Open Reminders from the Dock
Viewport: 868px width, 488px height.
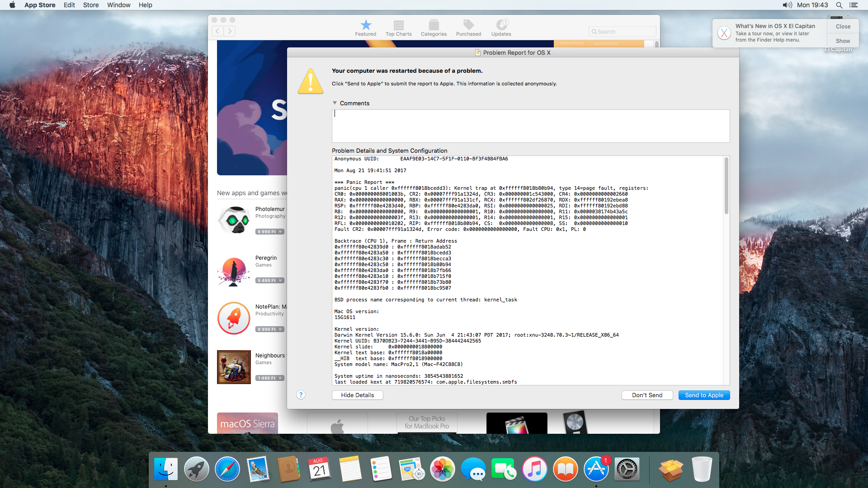tap(381, 469)
